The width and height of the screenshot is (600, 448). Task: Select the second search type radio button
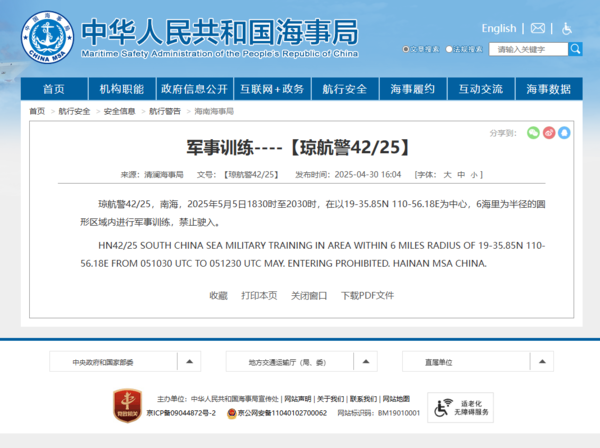pos(449,49)
